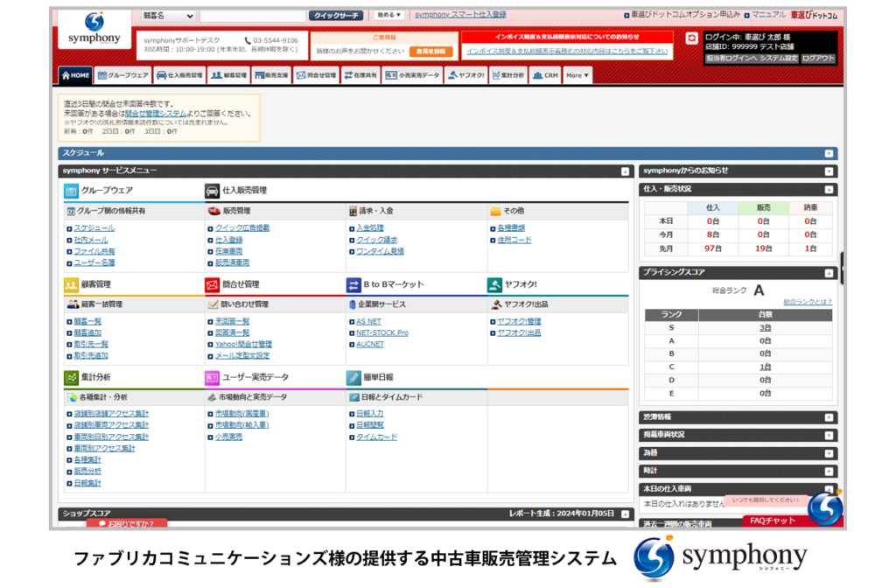896x588 pixels.
Task: Collapse the symphony サービスメニュー panel
Action: tap(625, 171)
